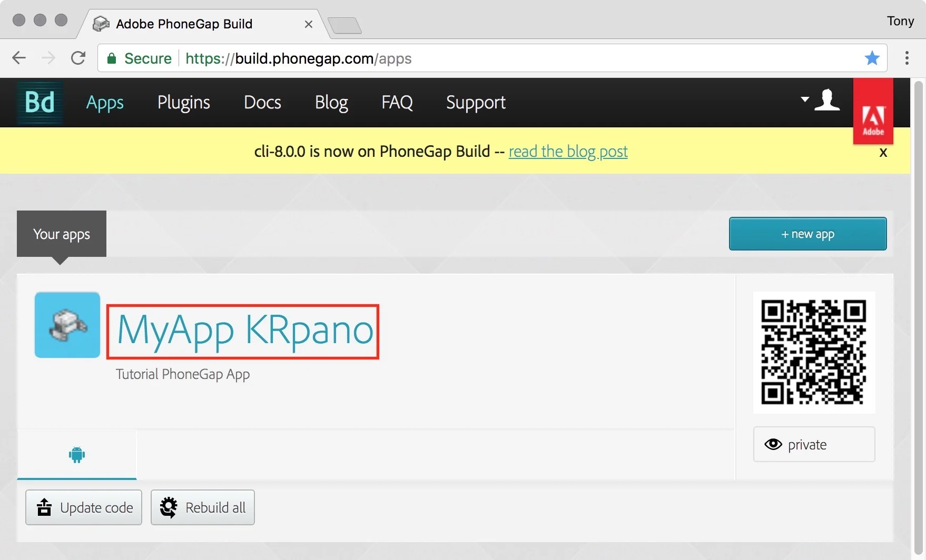Screen dimensions: 926x560
Task: Click the app QR code image
Action: tap(814, 352)
